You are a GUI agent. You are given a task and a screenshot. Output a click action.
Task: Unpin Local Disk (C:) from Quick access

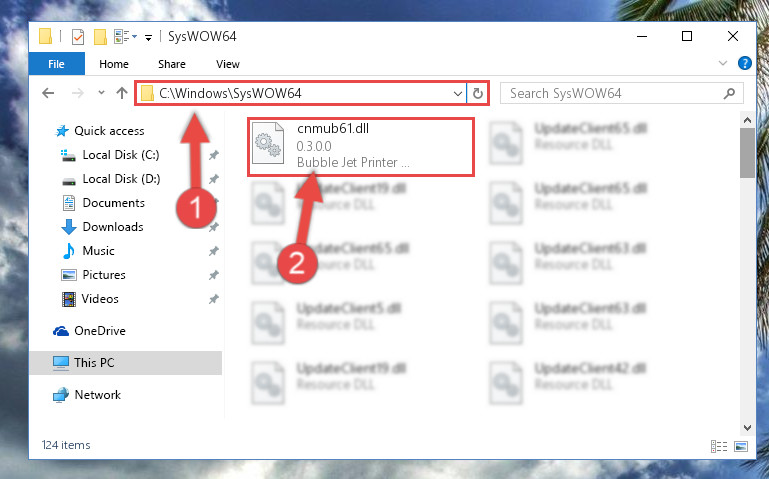pos(213,155)
